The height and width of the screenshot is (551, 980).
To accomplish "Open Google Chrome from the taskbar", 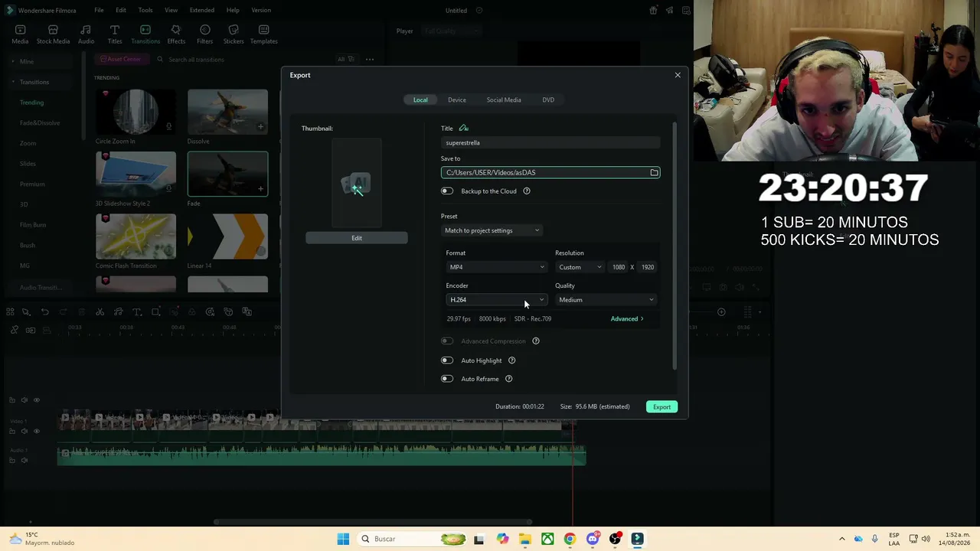I will point(570,539).
